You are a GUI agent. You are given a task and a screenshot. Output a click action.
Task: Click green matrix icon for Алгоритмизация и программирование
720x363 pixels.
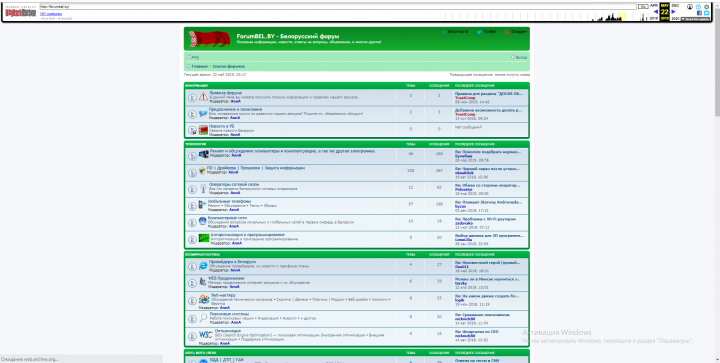click(x=204, y=239)
